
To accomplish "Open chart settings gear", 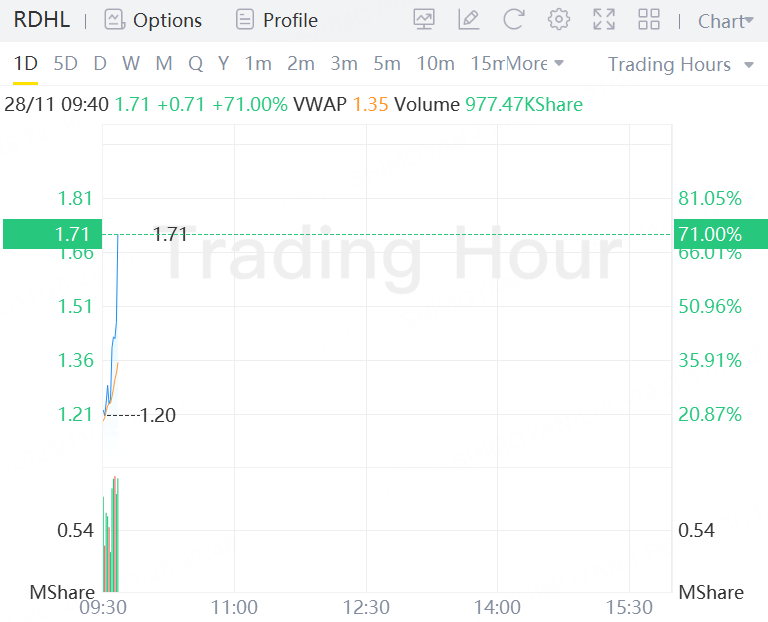I will click(559, 20).
